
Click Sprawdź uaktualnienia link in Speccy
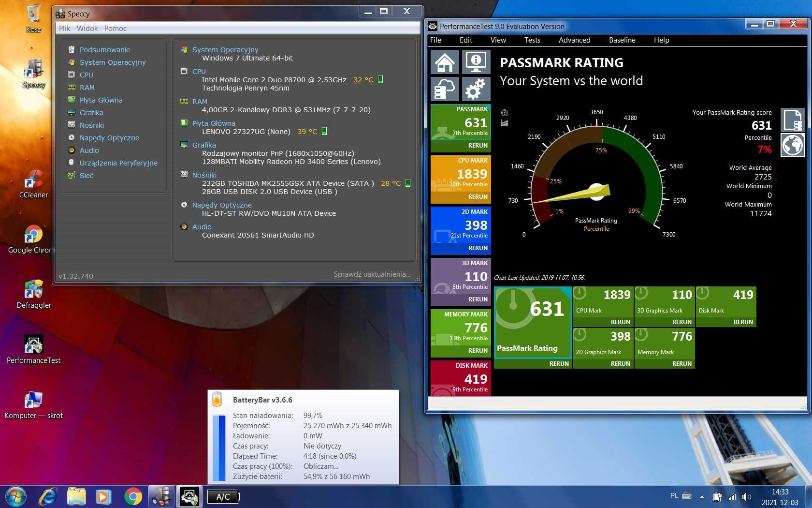click(x=372, y=274)
